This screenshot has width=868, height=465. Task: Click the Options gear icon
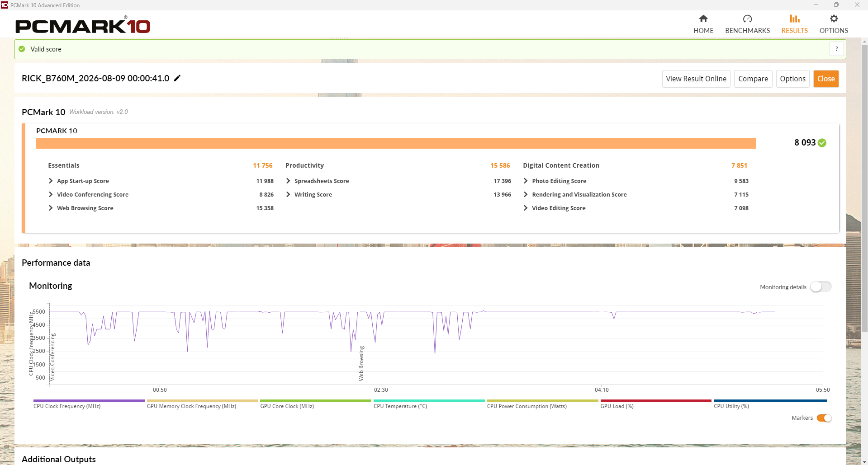click(x=834, y=19)
